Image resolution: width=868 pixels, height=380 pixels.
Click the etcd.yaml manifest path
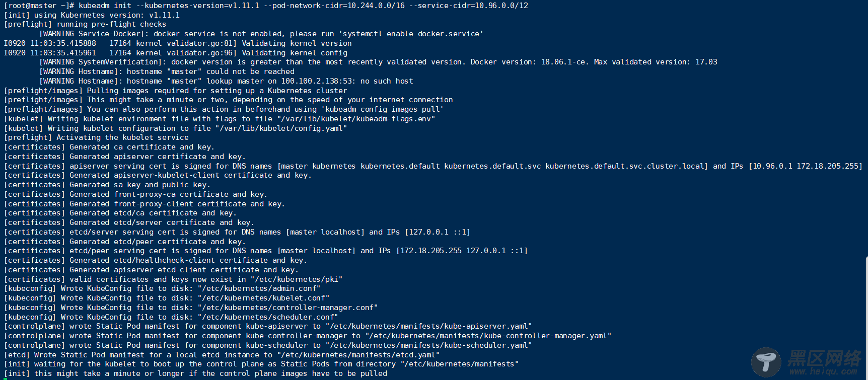tap(360, 355)
